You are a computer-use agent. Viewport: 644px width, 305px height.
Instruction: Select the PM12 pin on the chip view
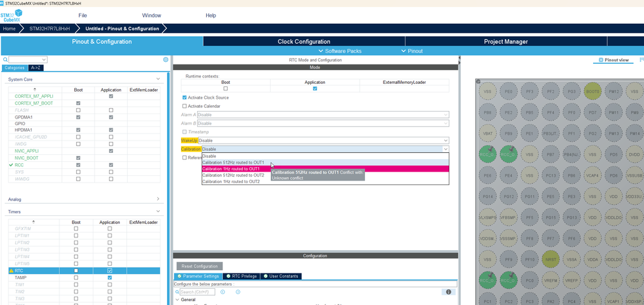pos(614,92)
